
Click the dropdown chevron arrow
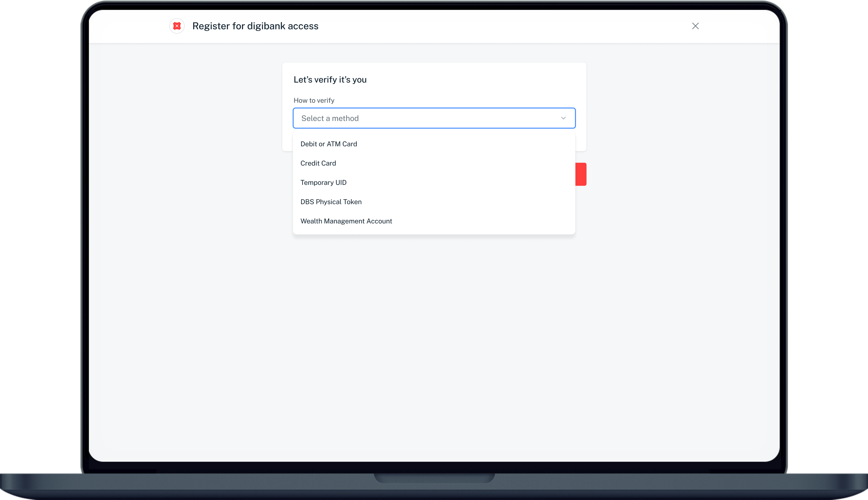pyautogui.click(x=563, y=118)
